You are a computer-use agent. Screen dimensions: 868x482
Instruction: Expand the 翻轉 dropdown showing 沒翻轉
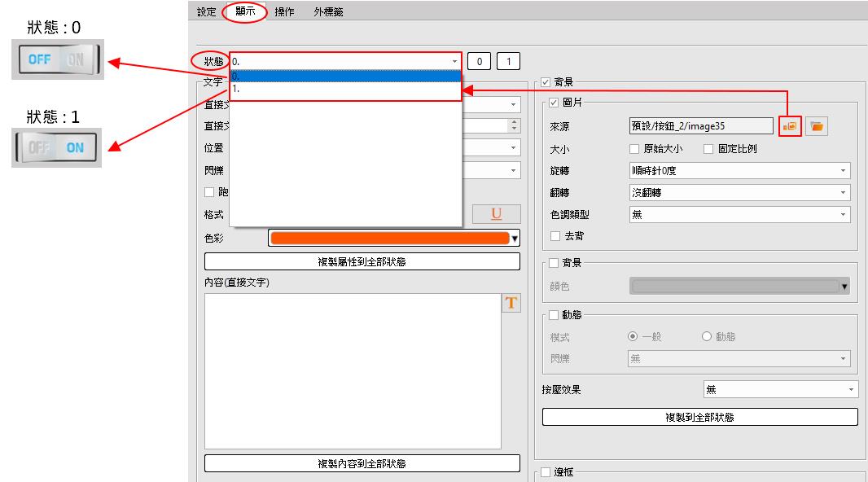click(739, 193)
